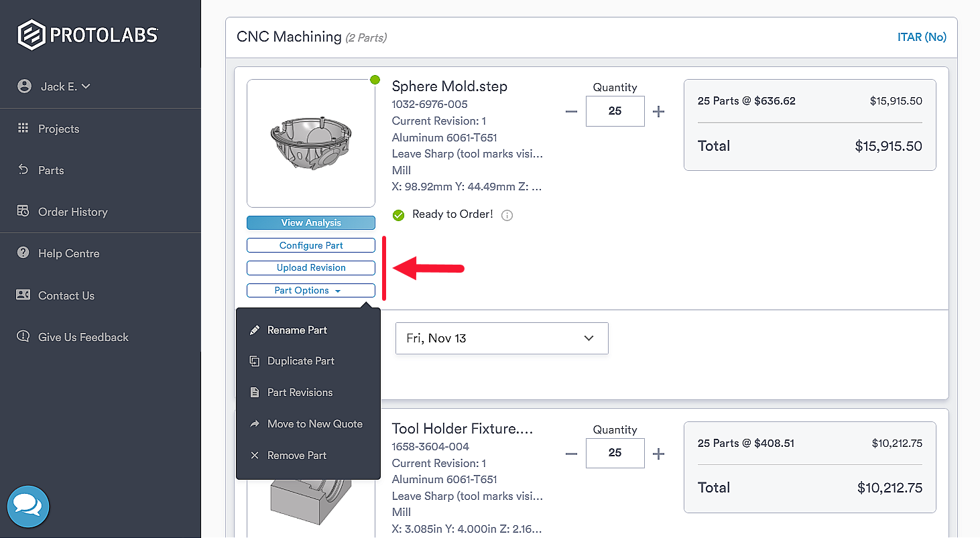Click the Ready to Order info icon
The image size is (980, 538).
pyautogui.click(x=507, y=215)
